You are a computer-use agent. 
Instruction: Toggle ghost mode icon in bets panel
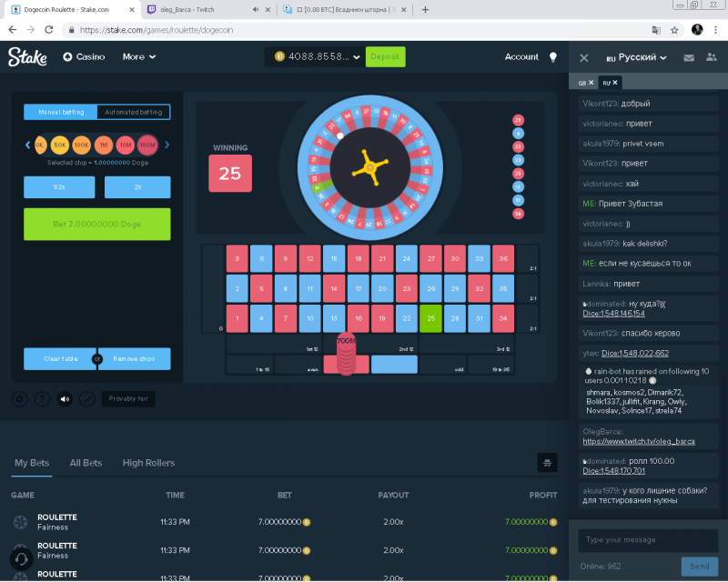click(547, 462)
